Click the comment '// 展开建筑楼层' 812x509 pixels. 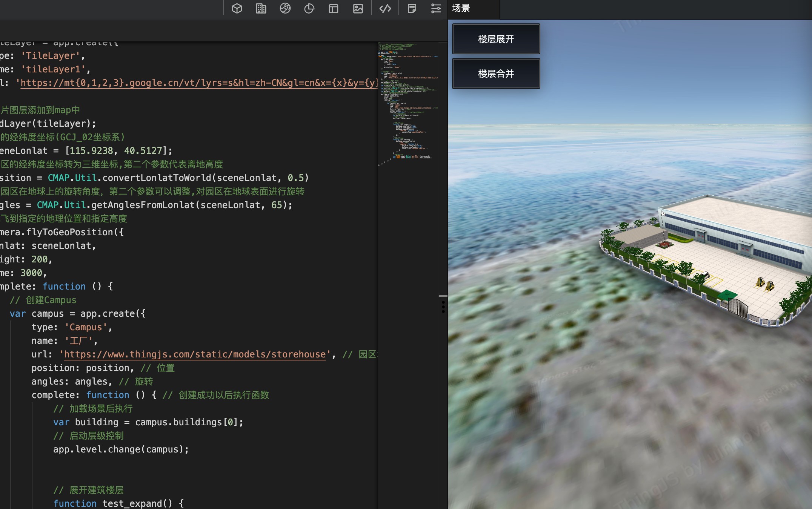(x=88, y=490)
